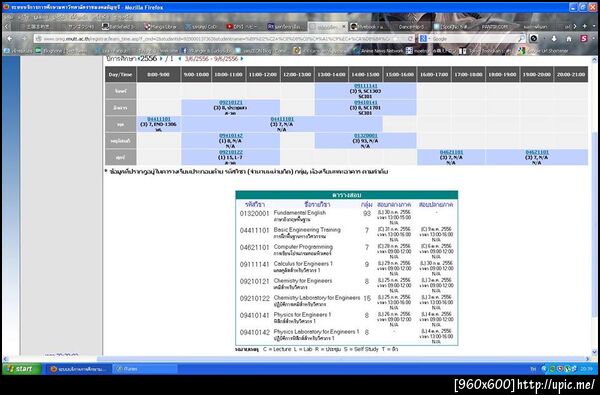Select Basic Engineering Training in exam table
600x395 pixels.
tap(307, 230)
